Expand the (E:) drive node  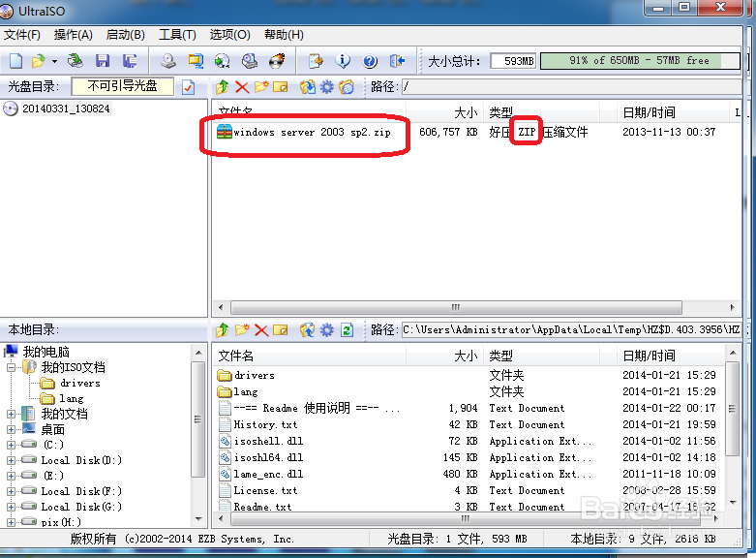point(11,476)
